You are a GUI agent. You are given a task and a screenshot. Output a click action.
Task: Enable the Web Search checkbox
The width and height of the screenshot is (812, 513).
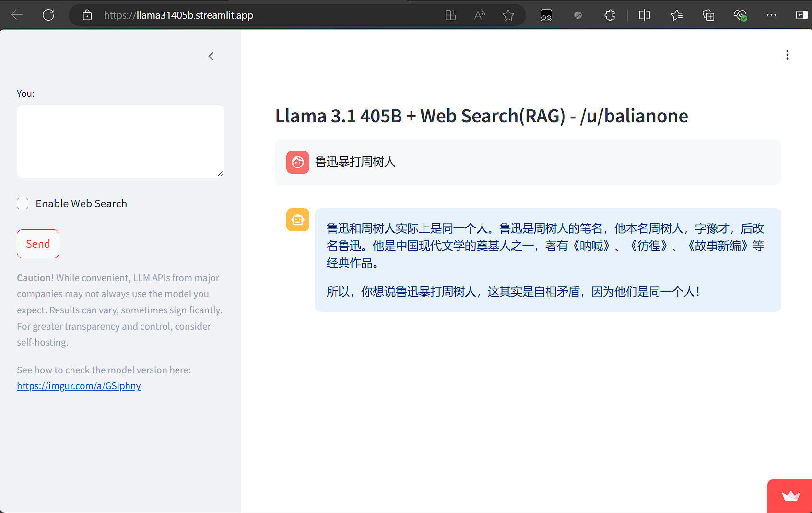point(23,203)
